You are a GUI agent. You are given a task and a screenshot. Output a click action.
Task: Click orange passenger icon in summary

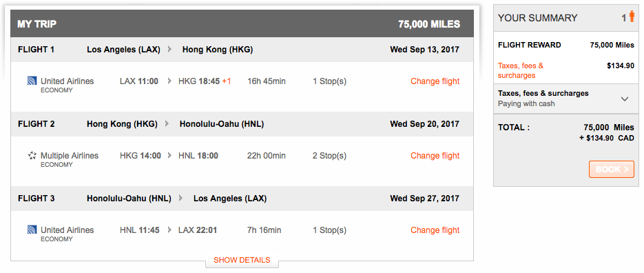[x=632, y=17]
